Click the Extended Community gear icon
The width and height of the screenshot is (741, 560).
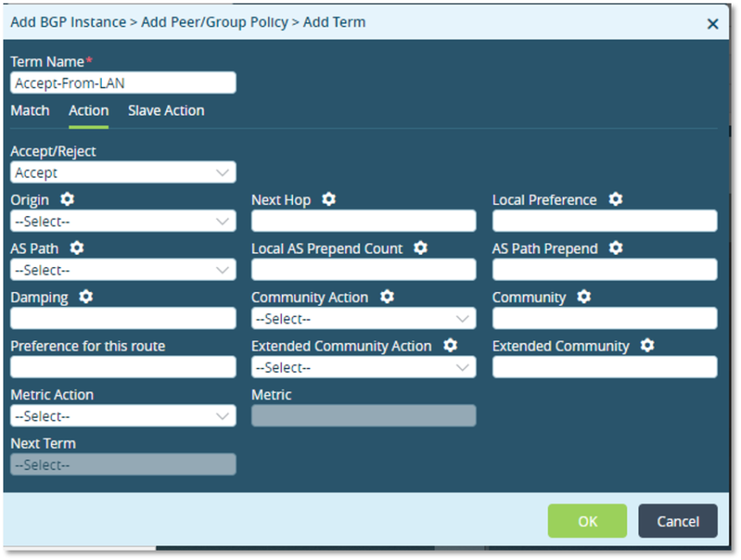pos(647,346)
